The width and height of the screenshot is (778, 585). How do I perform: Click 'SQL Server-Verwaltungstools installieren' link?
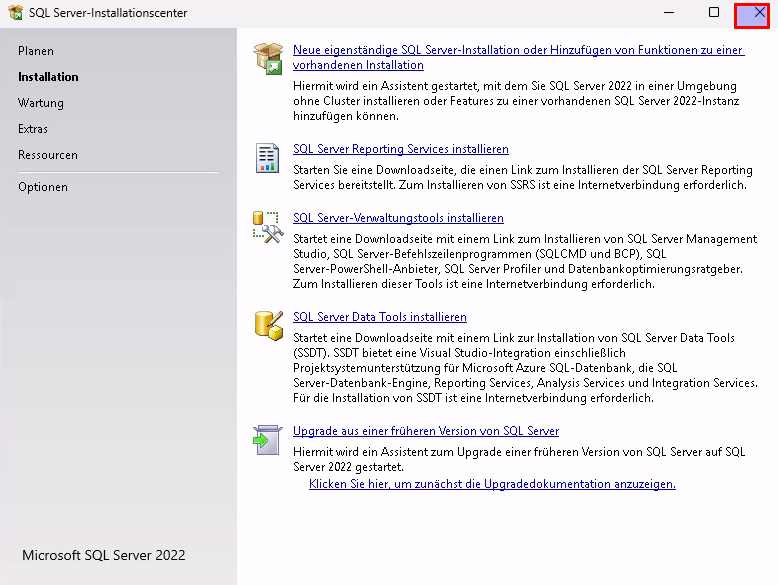point(398,218)
